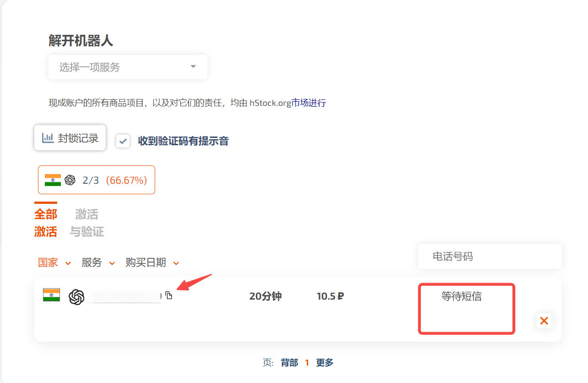Toggle the 收到验证码有提示音 checkbox
This screenshot has width=588, height=383.
[x=123, y=141]
